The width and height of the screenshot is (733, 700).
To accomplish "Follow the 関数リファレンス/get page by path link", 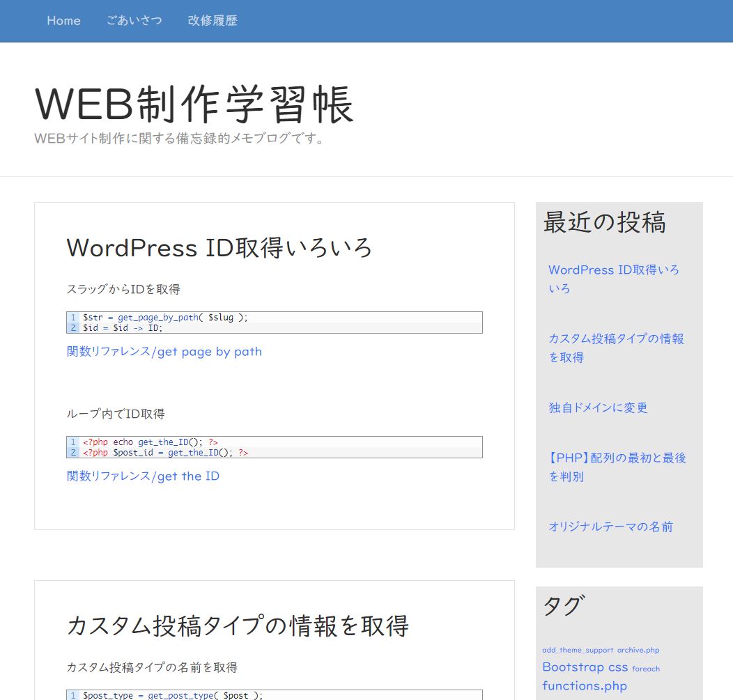I will (164, 352).
